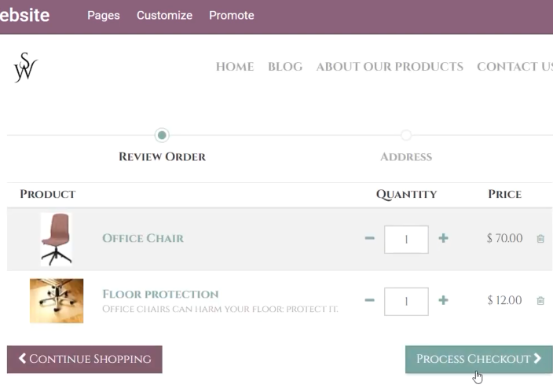This screenshot has height=392, width=553.
Task: Click the Process Checkout button
Action: click(479, 359)
